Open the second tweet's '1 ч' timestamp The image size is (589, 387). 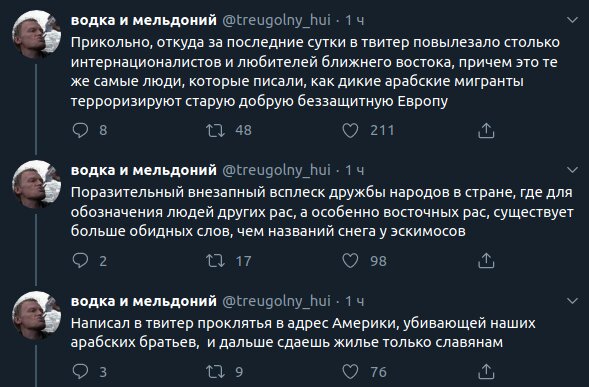355,170
